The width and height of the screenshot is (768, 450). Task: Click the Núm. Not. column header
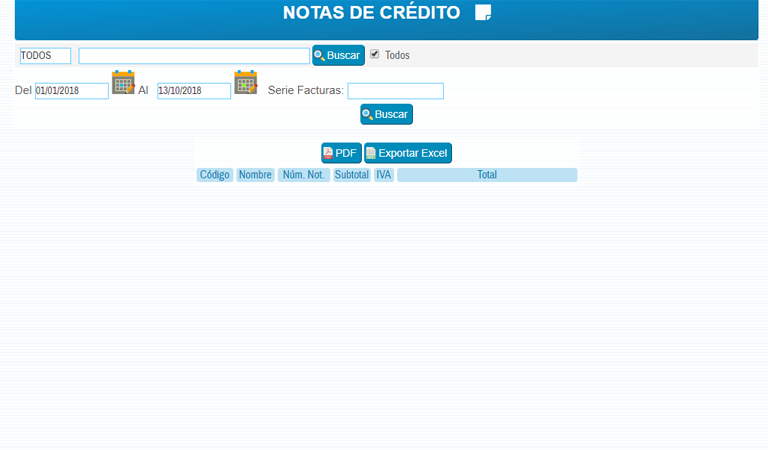(x=304, y=175)
